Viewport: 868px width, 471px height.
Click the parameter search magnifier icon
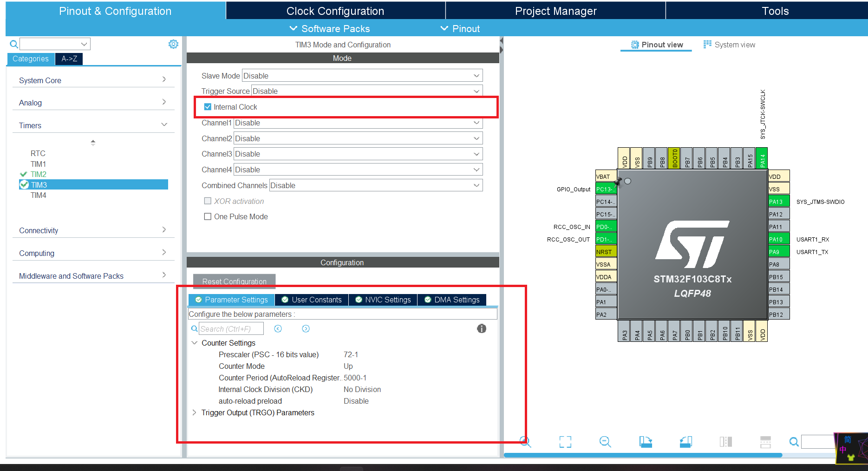point(195,329)
